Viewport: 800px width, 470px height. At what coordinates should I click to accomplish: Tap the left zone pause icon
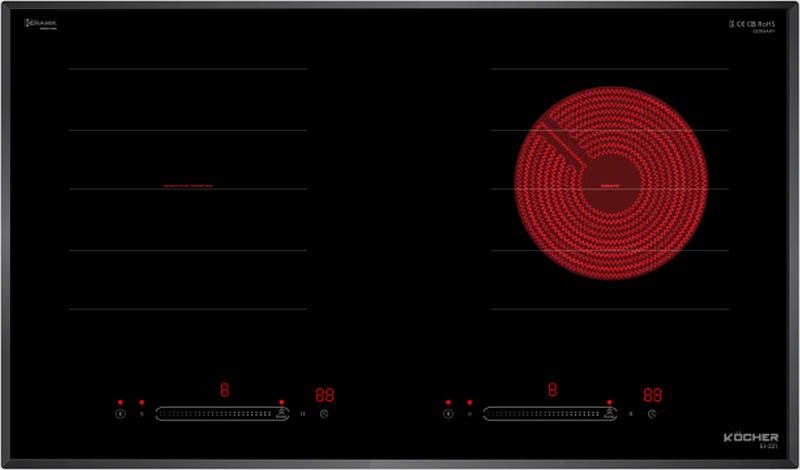pos(303,414)
